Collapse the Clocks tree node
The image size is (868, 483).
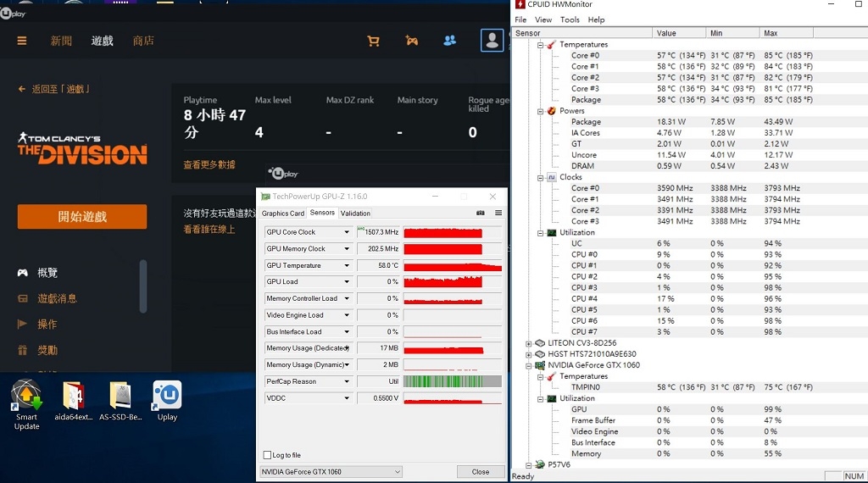click(x=540, y=178)
